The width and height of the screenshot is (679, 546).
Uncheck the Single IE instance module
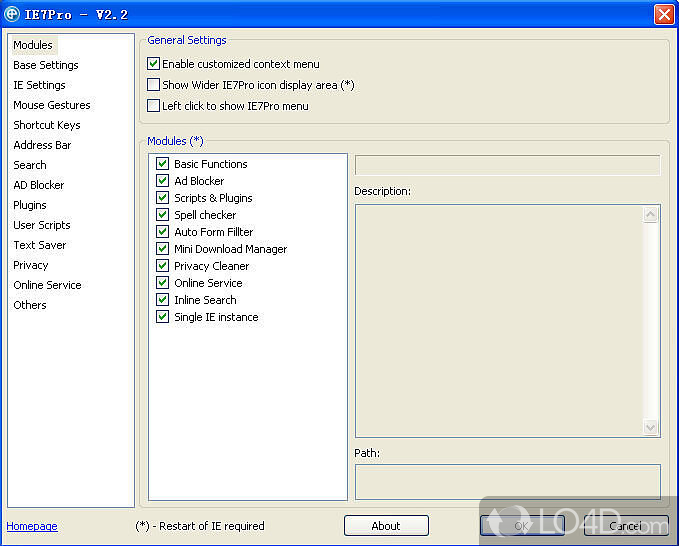click(x=162, y=317)
